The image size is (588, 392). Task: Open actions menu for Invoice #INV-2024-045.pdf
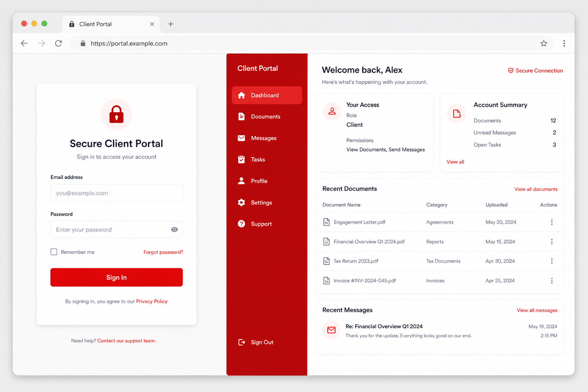click(x=552, y=281)
